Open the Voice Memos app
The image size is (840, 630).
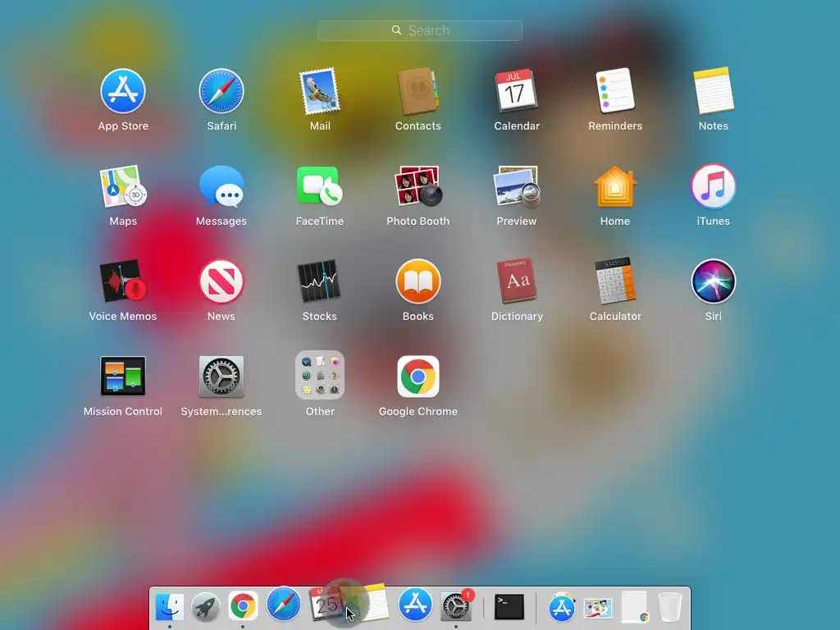123,281
